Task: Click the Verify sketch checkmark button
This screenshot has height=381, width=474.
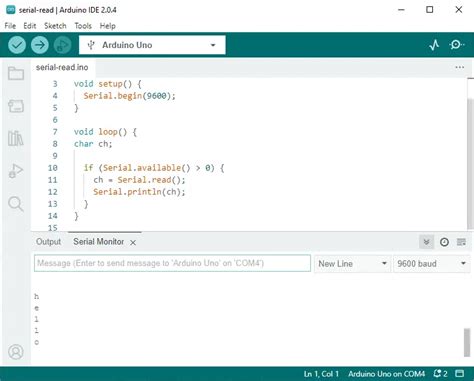Action: click(x=17, y=45)
